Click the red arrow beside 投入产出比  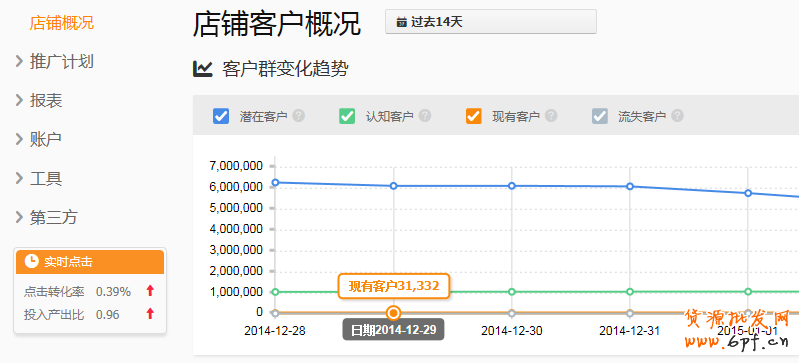point(150,314)
